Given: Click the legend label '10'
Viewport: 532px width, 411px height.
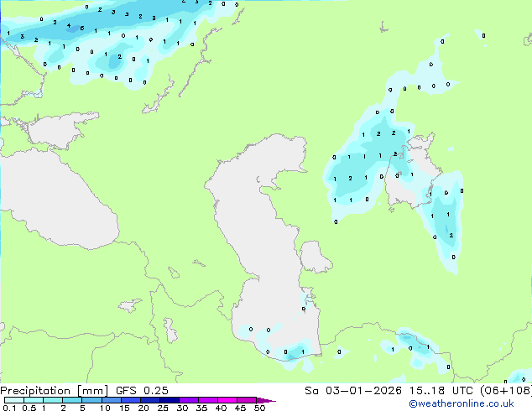Looking at the screenshot, I should click(105, 408).
